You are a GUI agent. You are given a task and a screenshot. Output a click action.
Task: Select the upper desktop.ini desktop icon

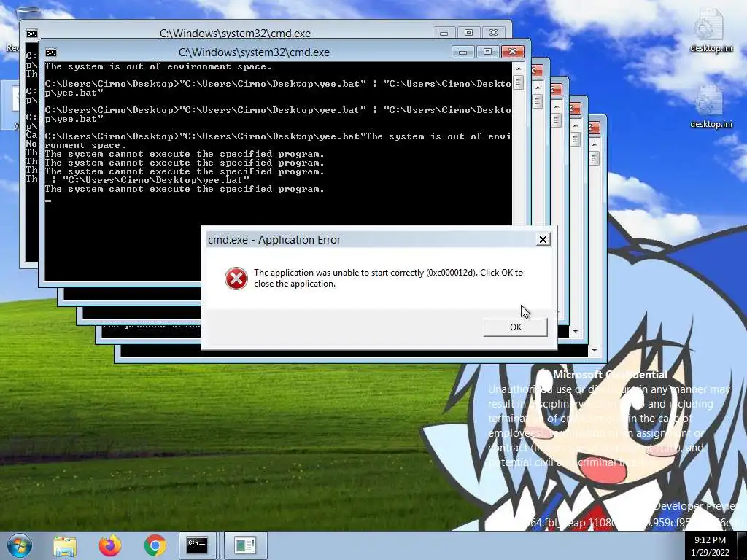[x=711, y=31]
